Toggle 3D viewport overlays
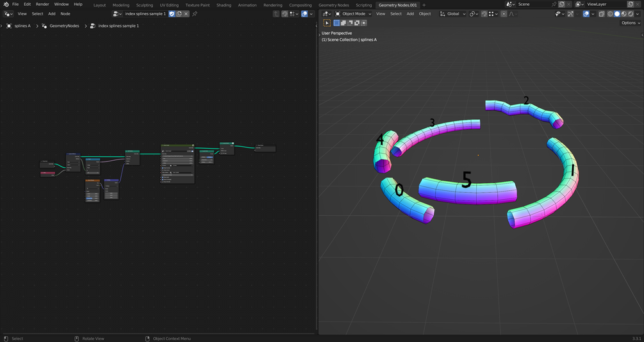The width and height of the screenshot is (644, 342). coord(586,14)
